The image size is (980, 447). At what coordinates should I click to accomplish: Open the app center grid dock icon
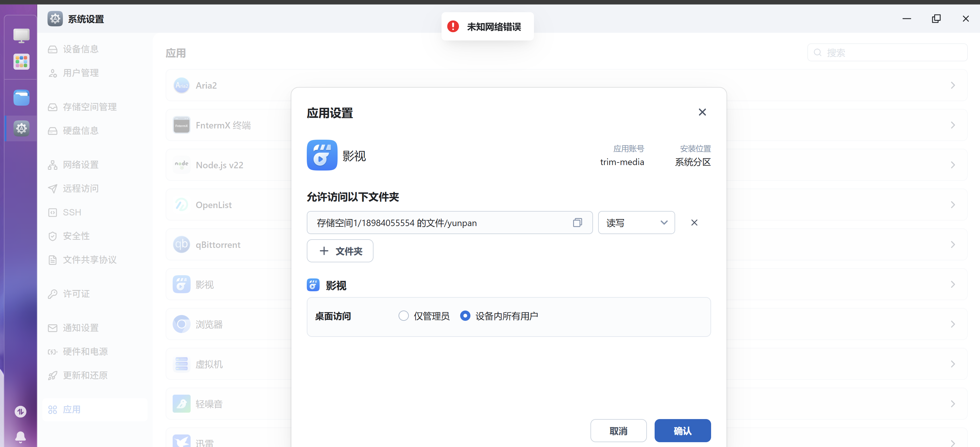(21, 62)
